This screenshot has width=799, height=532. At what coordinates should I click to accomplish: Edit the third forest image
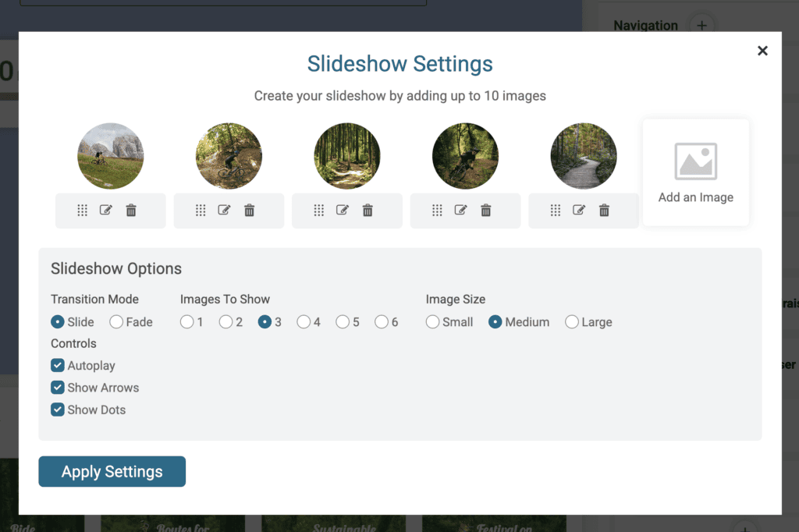tap(342, 210)
